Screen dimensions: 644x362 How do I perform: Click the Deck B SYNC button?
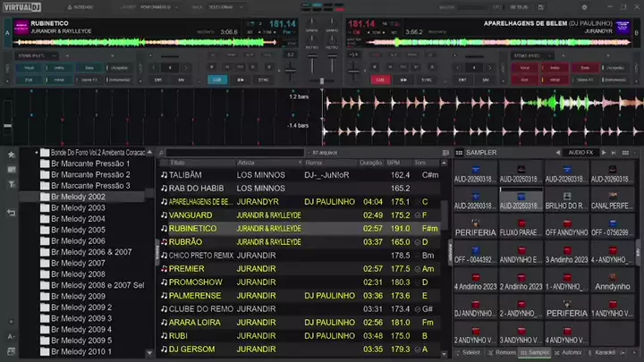427,80
